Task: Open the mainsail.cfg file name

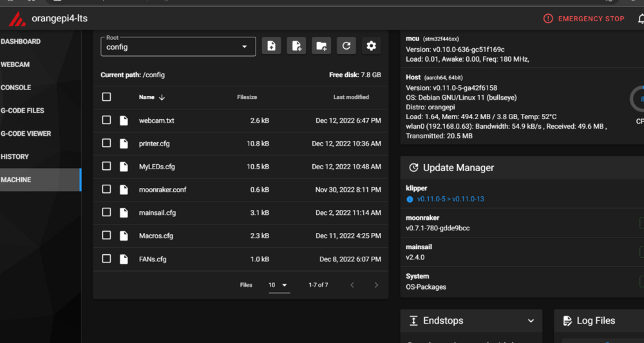Action: click(157, 213)
